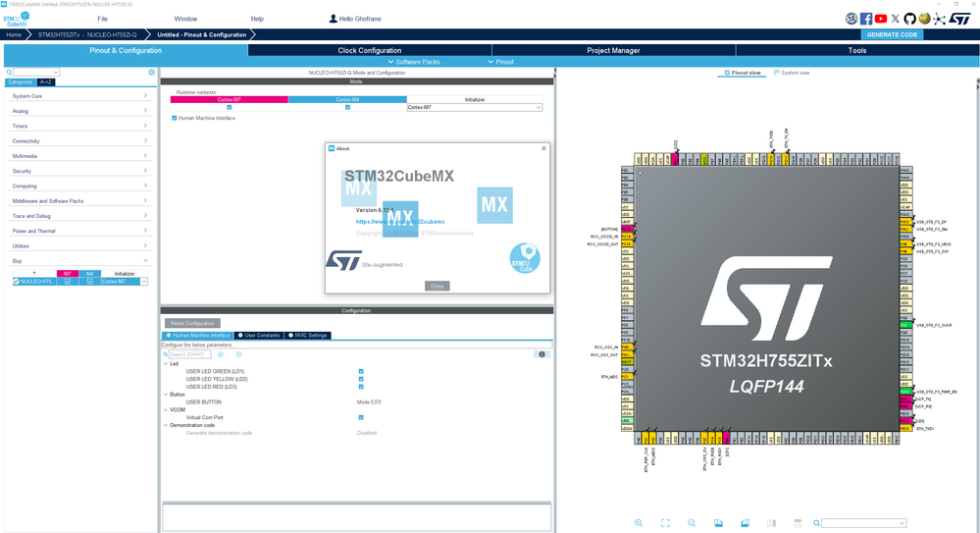Open the User Constants tab

coord(259,336)
